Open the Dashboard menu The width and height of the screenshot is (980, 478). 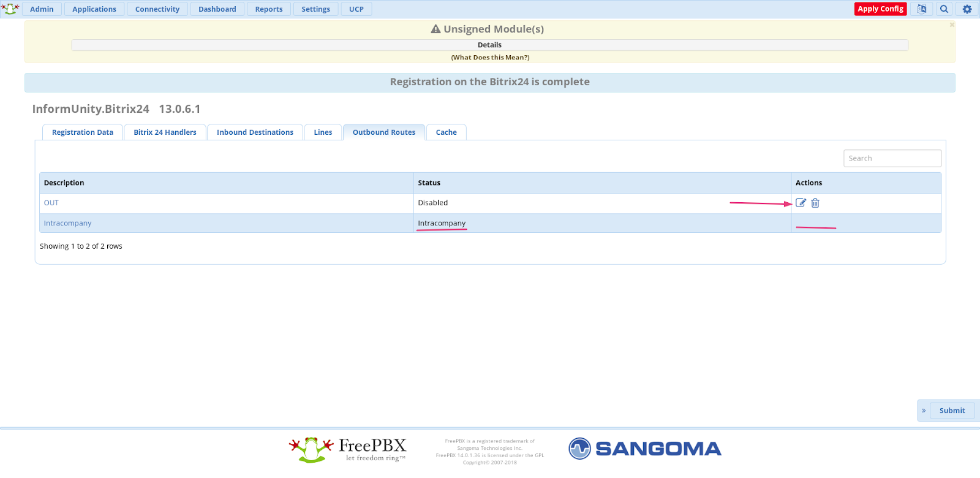(x=217, y=9)
